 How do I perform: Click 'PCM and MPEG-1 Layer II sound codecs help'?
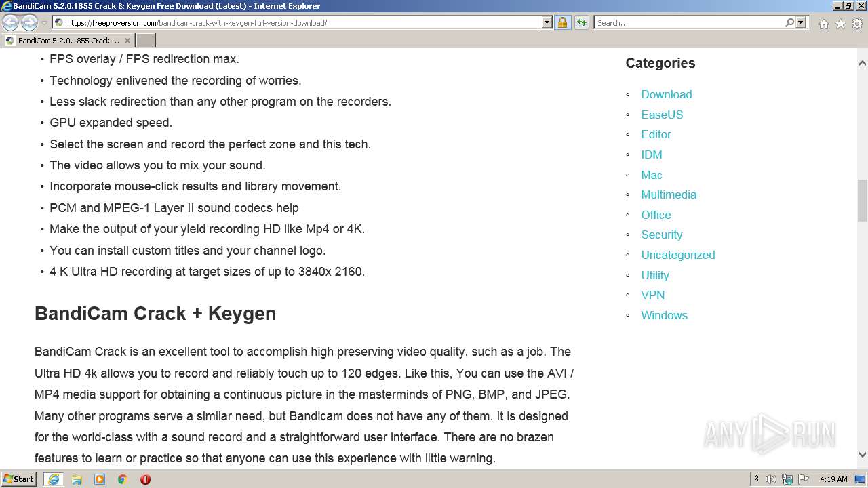[174, 208]
